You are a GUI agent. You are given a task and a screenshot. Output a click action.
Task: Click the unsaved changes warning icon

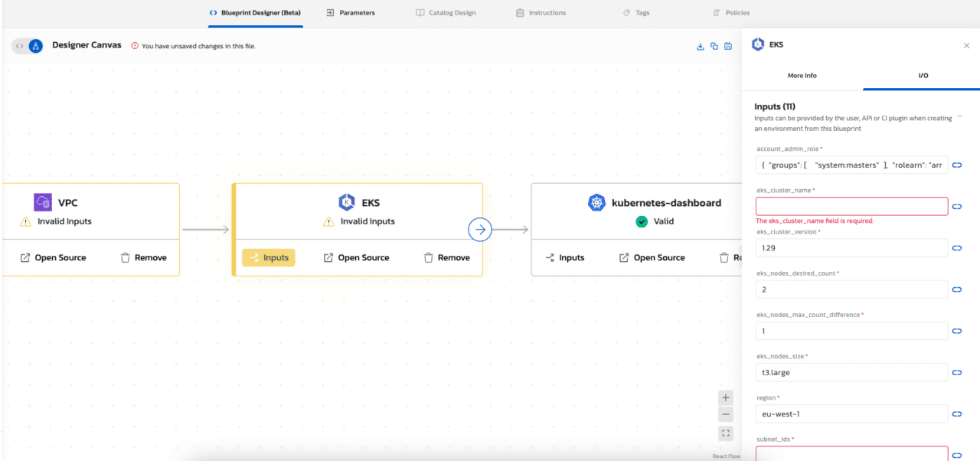coord(135,46)
